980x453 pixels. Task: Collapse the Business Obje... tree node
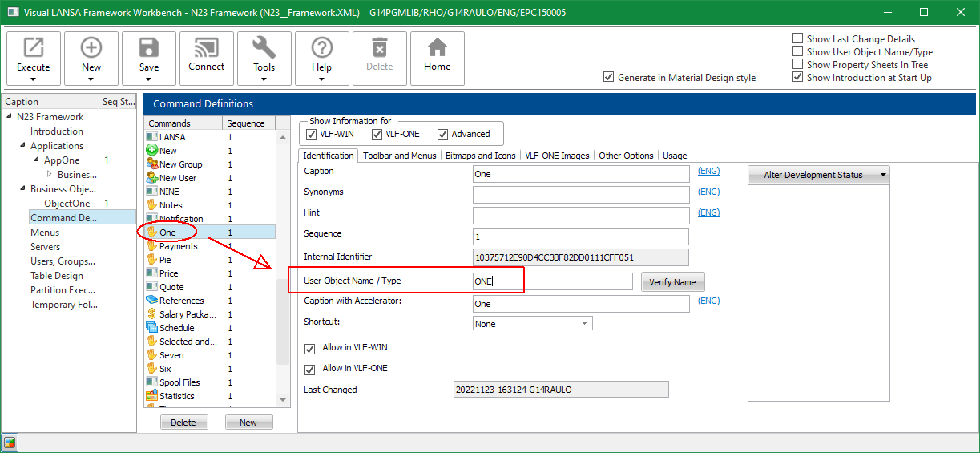22,189
